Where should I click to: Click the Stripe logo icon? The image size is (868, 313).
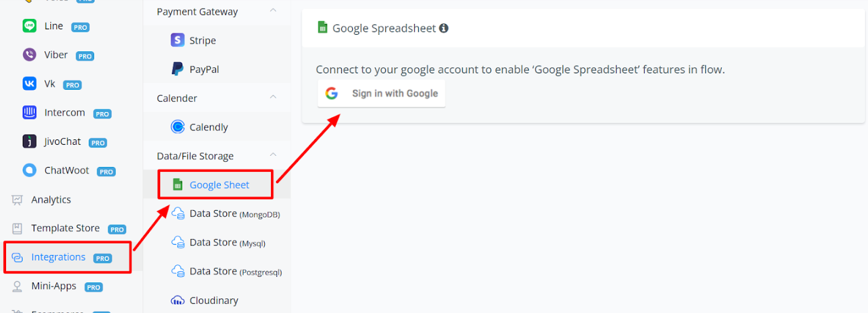[177, 40]
